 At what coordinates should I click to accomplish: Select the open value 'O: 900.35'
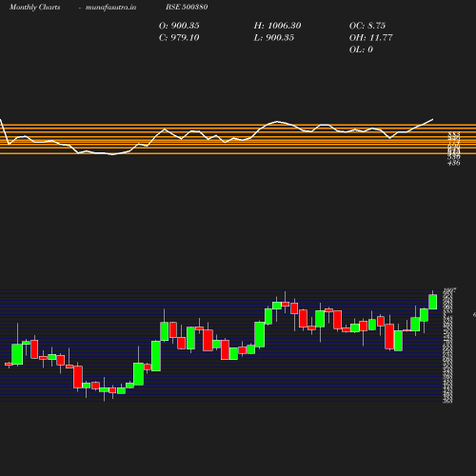tap(179, 26)
